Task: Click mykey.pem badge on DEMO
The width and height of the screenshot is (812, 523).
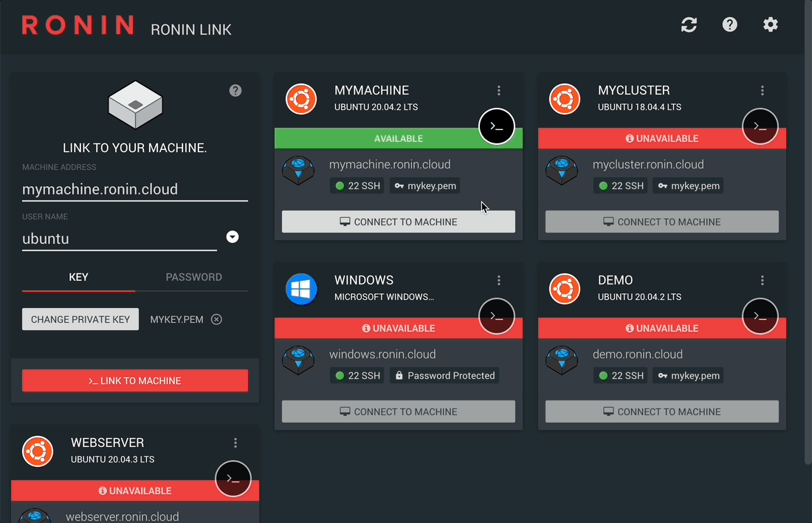Action: pos(689,375)
